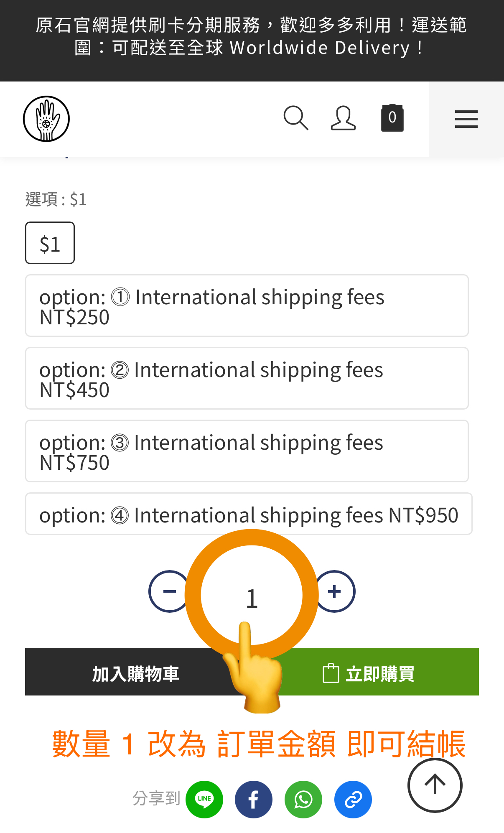Select International shipping fees NT$950 option
This screenshot has width=504, height=833.
click(x=249, y=514)
